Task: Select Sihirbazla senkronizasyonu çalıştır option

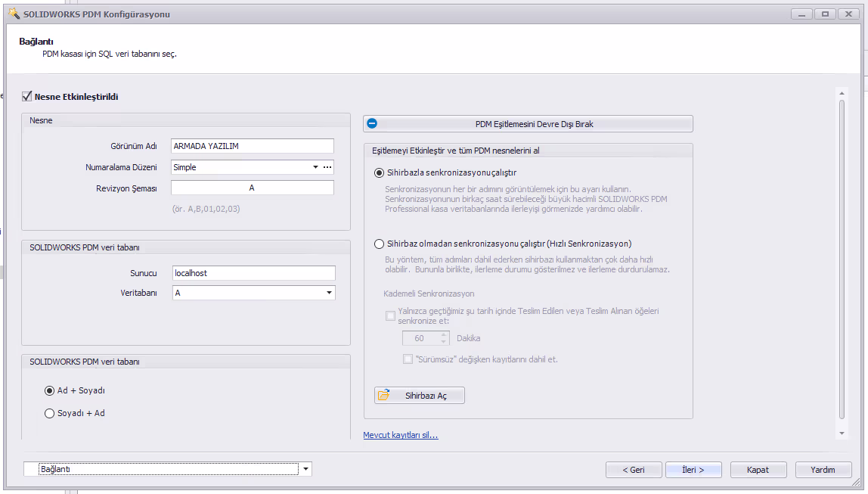Action: coord(380,172)
